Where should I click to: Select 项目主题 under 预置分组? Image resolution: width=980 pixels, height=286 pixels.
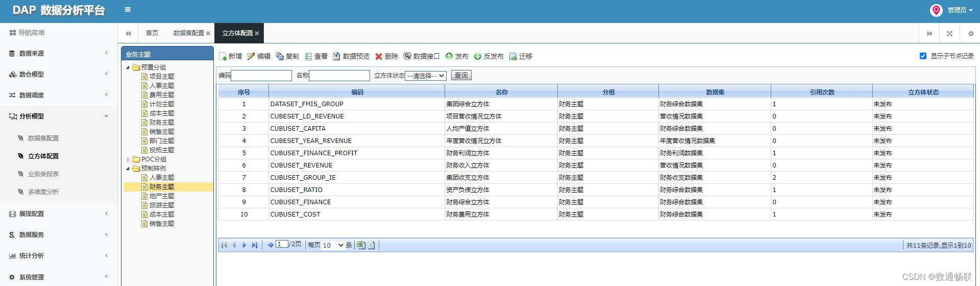point(162,77)
